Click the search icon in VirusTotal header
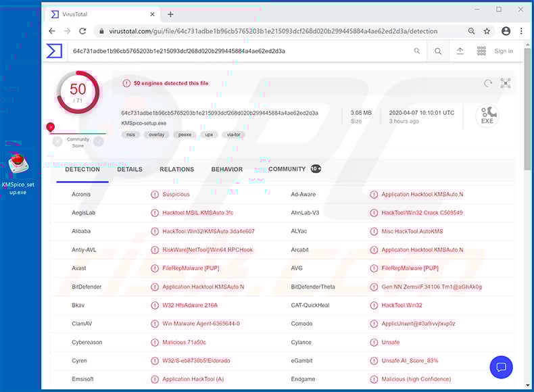Image resolution: width=534 pixels, height=392 pixels. point(438,51)
